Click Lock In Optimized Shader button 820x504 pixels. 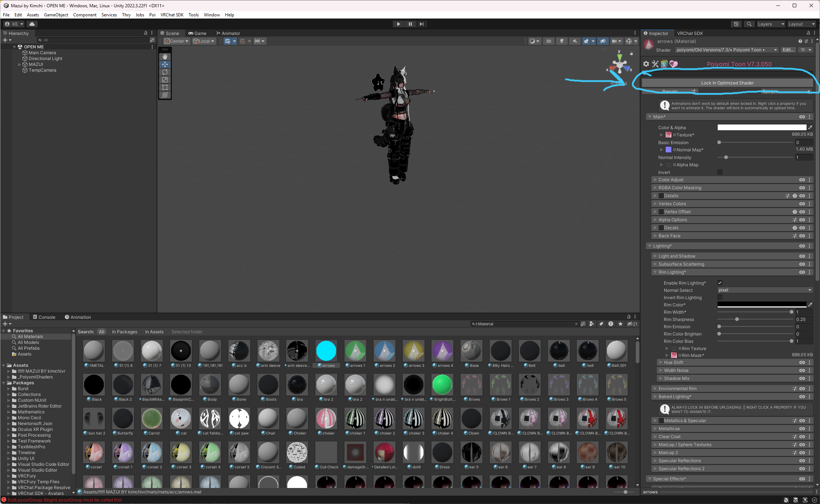point(727,83)
